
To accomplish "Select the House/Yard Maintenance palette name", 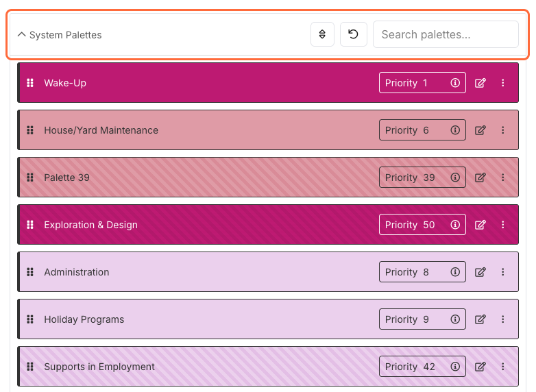I will pos(101,130).
